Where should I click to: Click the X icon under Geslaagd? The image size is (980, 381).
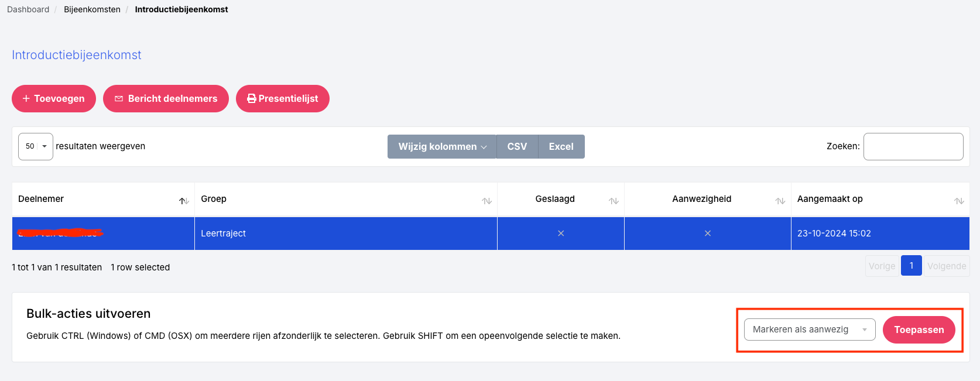pos(561,234)
